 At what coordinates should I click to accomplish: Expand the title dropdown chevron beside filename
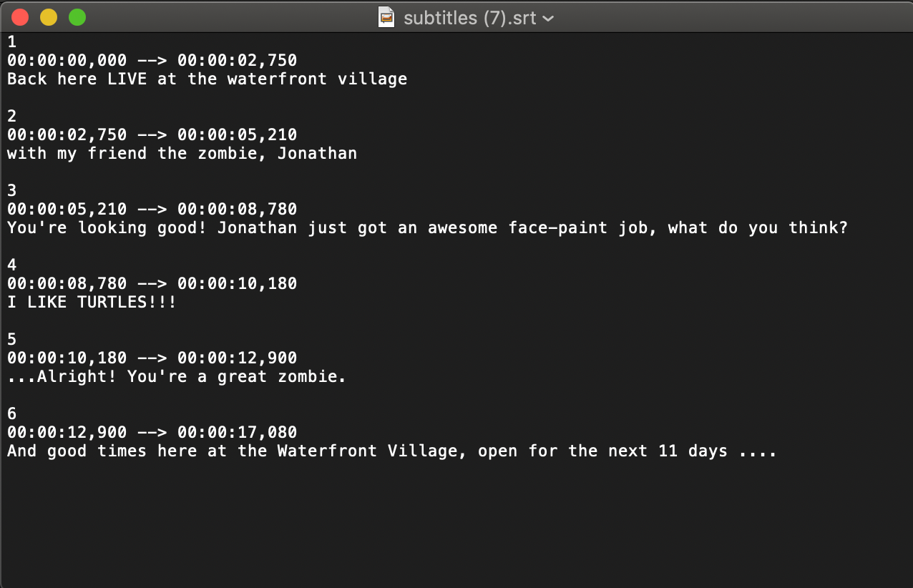(x=549, y=19)
